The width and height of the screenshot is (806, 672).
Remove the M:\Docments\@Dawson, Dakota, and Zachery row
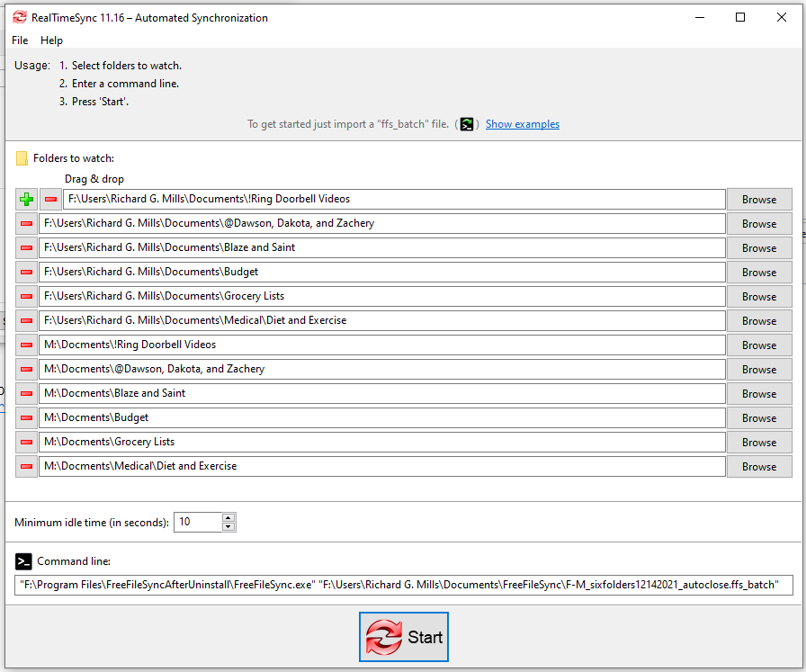[x=26, y=369]
